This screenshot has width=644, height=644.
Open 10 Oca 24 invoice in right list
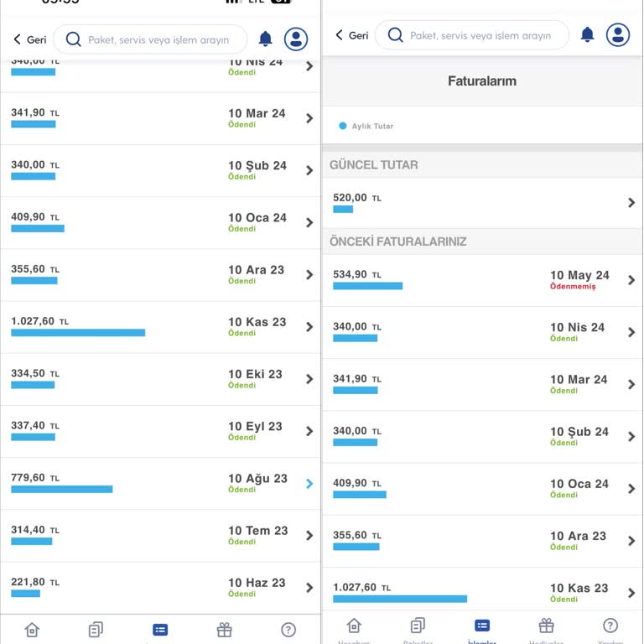pos(483,489)
